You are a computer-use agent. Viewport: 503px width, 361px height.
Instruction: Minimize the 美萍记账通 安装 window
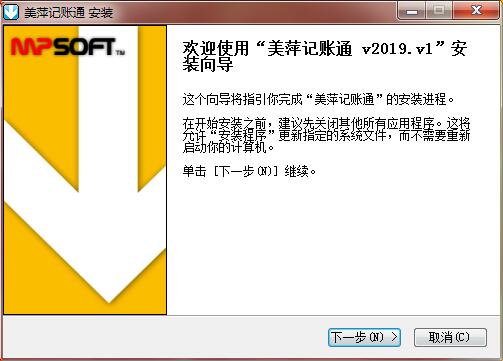click(412, 11)
